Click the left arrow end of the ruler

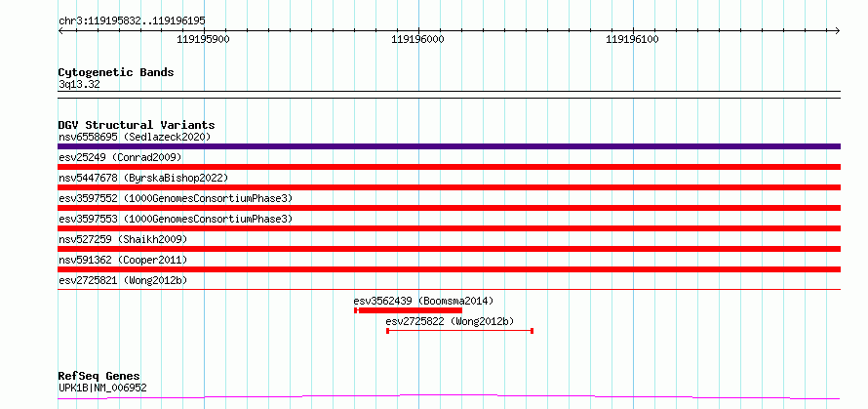(60, 30)
